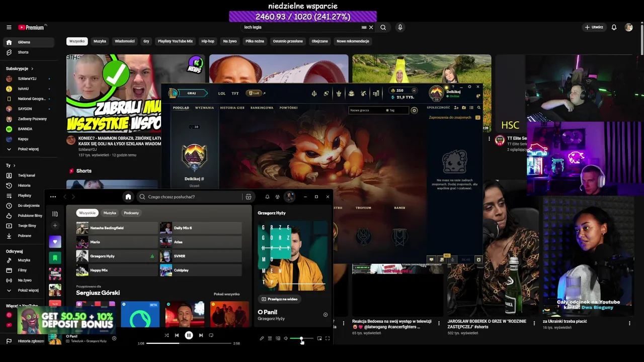Open the green bookmark tile in Spotify sidebar
The width and height of the screenshot is (644, 362).
point(55,258)
